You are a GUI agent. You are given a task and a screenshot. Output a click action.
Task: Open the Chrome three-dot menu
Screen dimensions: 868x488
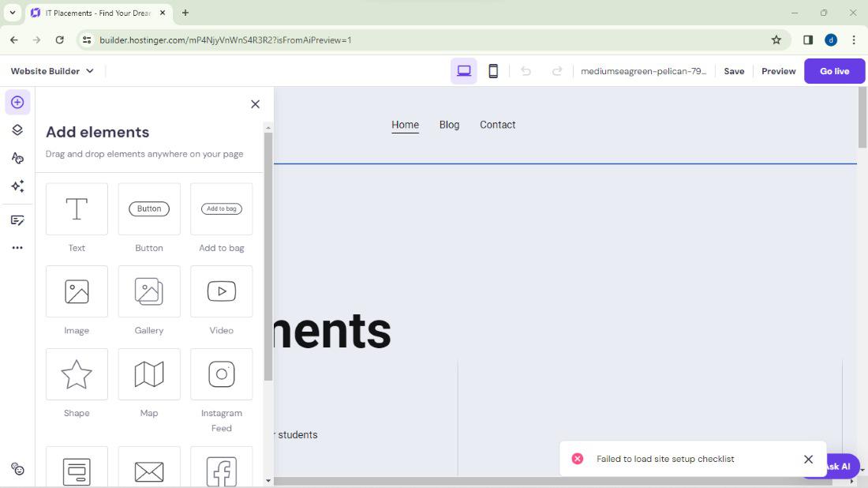[x=854, y=40]
